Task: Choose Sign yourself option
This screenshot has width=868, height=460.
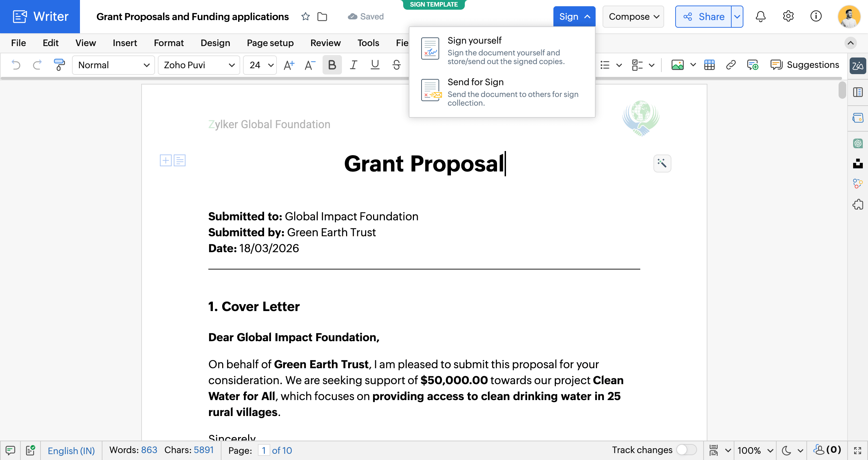Action: 502,51
